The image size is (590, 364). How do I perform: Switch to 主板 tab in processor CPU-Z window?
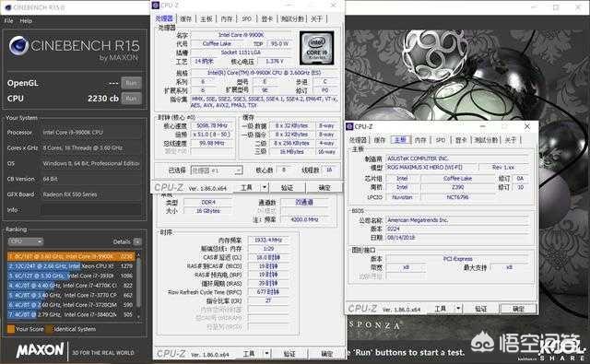tap(206, 18)
